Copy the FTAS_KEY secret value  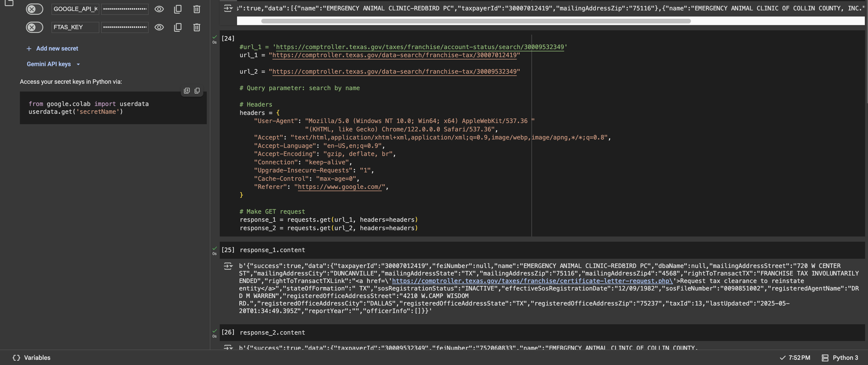[178, 27]
